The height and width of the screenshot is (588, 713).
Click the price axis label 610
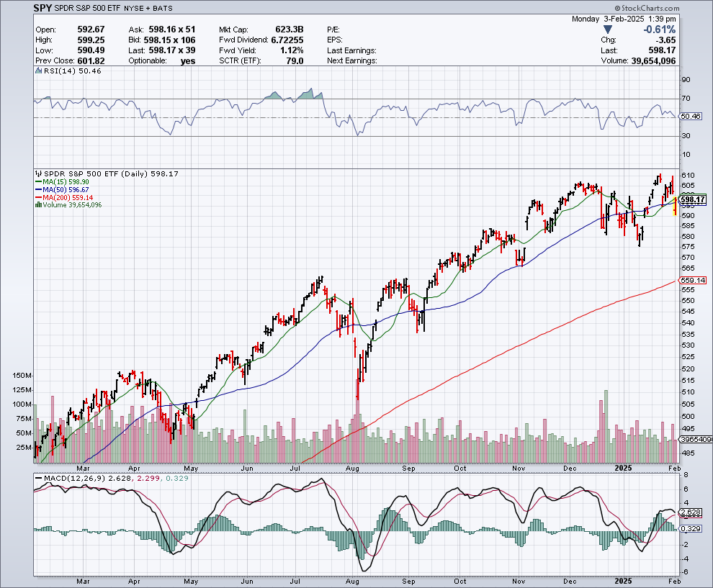[688, 176]
